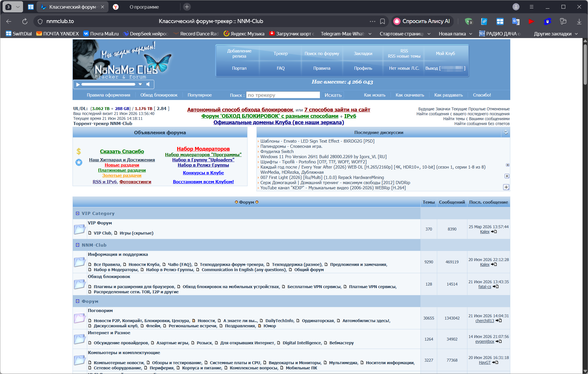This screenshot has width=588, height=374.
Task: Collapse the NNM-Club category section
Action: (x=77, y=245)
